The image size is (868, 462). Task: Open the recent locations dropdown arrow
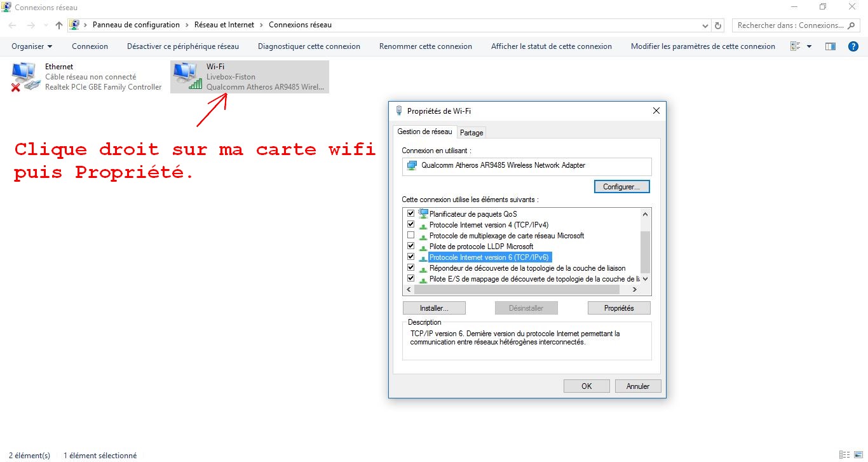click(x=45, y=25)
